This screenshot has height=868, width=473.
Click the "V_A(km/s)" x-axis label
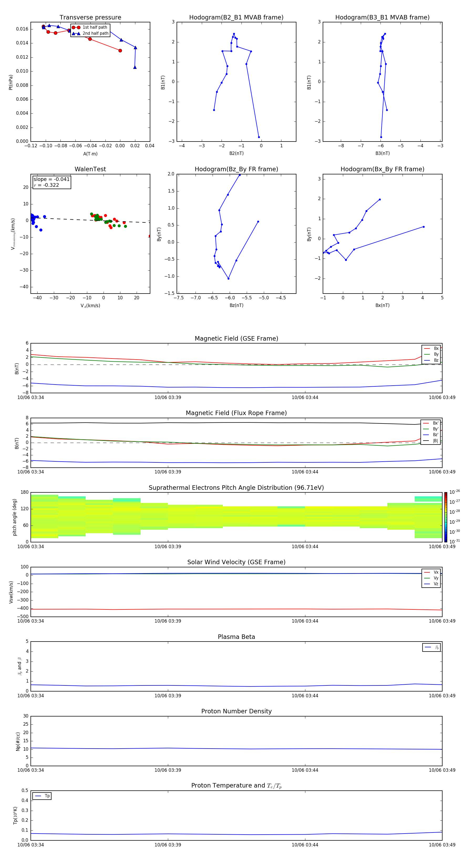point(90,306)
